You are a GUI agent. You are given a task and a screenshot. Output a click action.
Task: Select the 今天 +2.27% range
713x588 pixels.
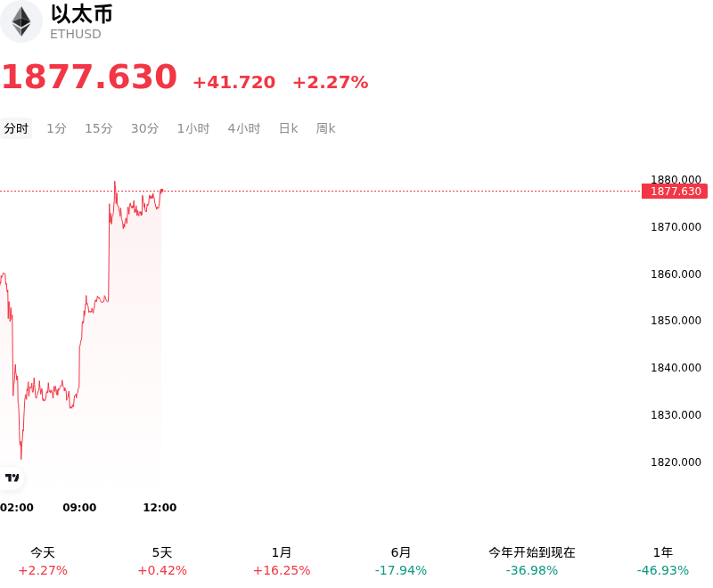point(43,561)
